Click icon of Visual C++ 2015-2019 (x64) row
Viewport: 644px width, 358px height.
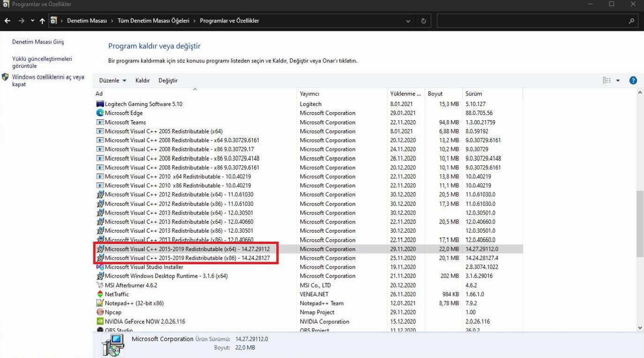click(x=100, y=249)
